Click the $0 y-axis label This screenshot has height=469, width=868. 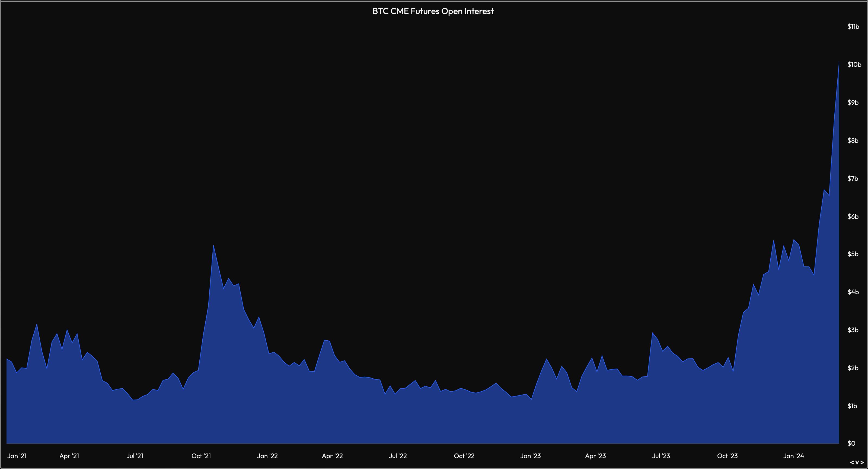(851, 443)
